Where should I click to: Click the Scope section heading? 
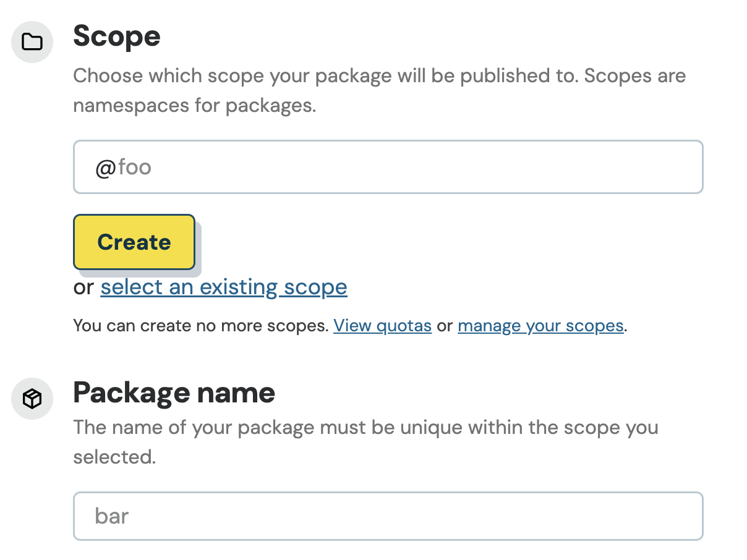117,36
